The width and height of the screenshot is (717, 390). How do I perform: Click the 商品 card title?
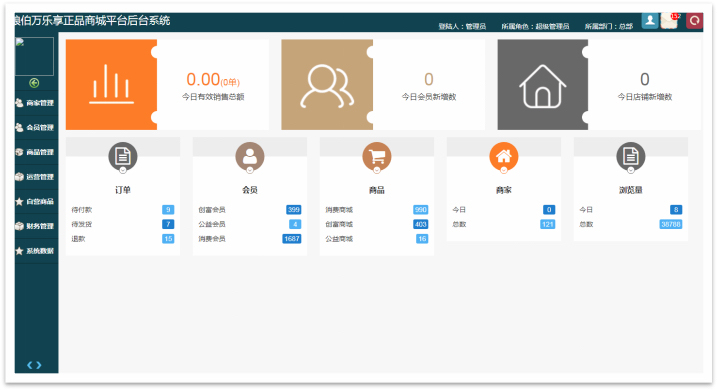[377, 190]
